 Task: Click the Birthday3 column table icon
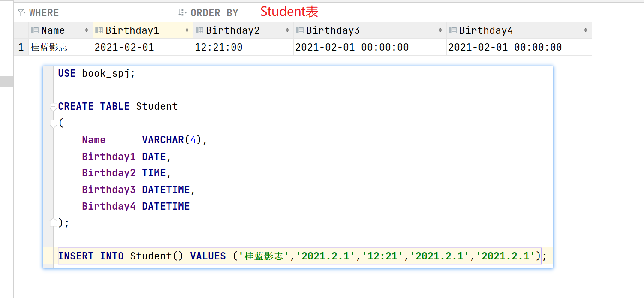(300, 30)
